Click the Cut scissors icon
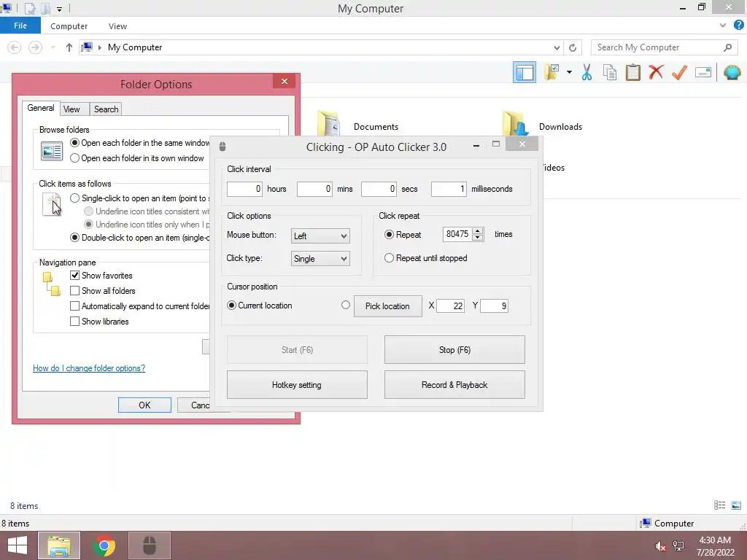 coord(587,72)
